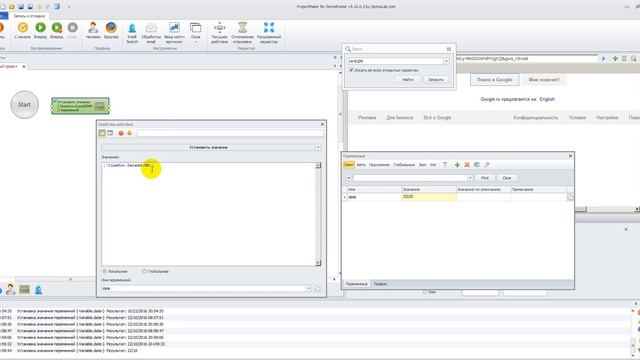Click the Find button in Variables panel
The width and height of the screenshot is (640, 360).
click(485, 178)
